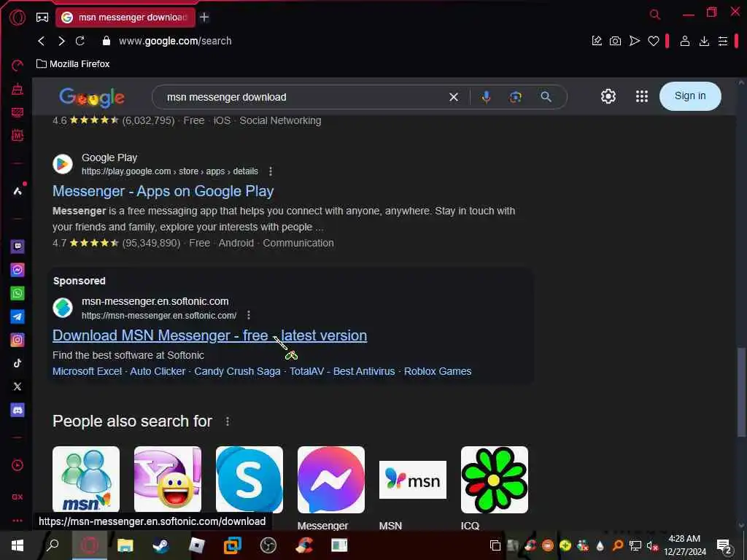Screen dimensions: 747x560
Task: Start voice search with microphone
Action: (486, 97)
